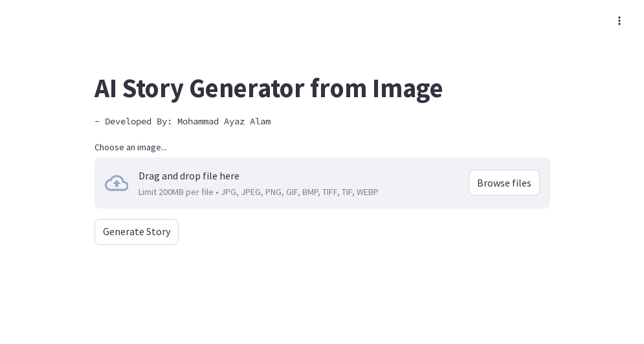Click the image uploader gray panel
Viewport: 644px width, 344px height.
(x=414, y=198)
